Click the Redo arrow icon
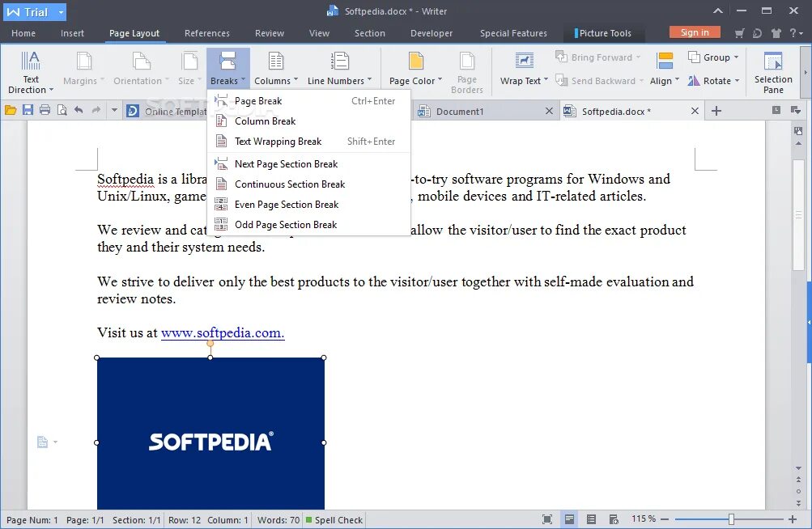The image size is (812, 529). coord(96,110)
